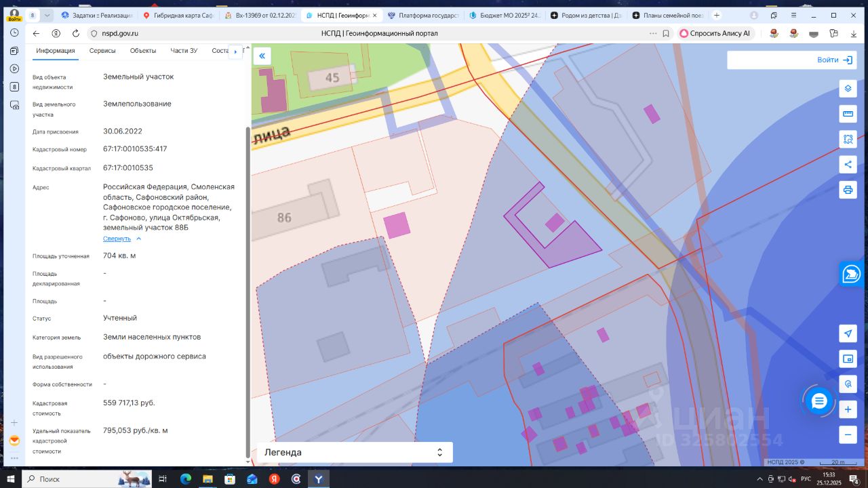Image resolution: width=868 pixels, height=488 pixels.
Task: Open the map layers panel
Action: pos(847,89)
